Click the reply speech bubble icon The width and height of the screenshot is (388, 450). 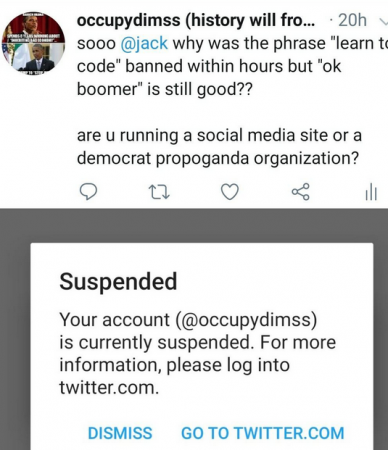click(x=88, y=192)
